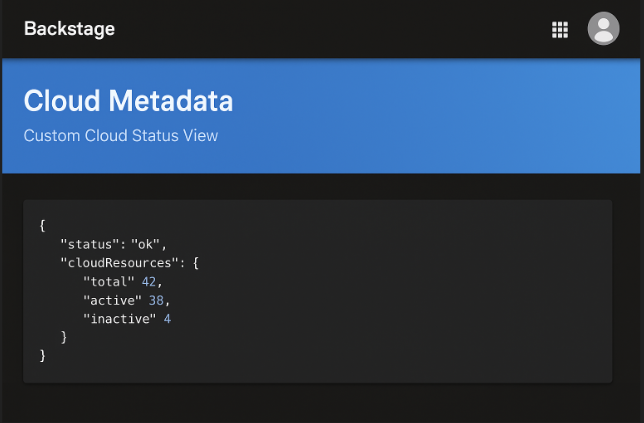Viewport: 644px width, 423px height.
Task: Click the outermost closing brace of JSON
Action: [x=42, y=355]
